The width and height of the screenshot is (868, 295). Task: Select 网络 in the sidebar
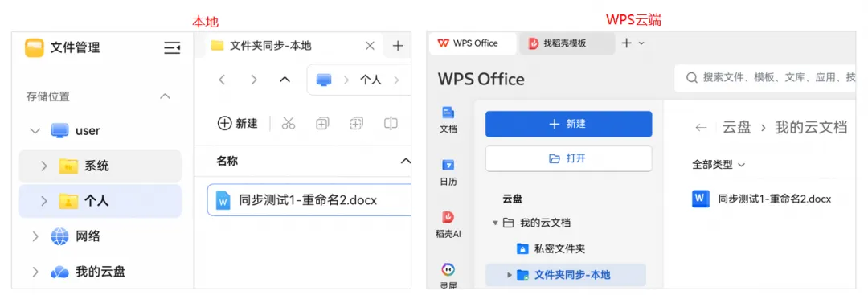point(88,236)
